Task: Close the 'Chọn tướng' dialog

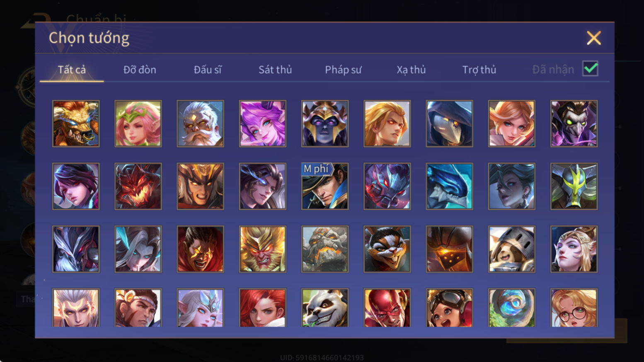Action: 593,38
